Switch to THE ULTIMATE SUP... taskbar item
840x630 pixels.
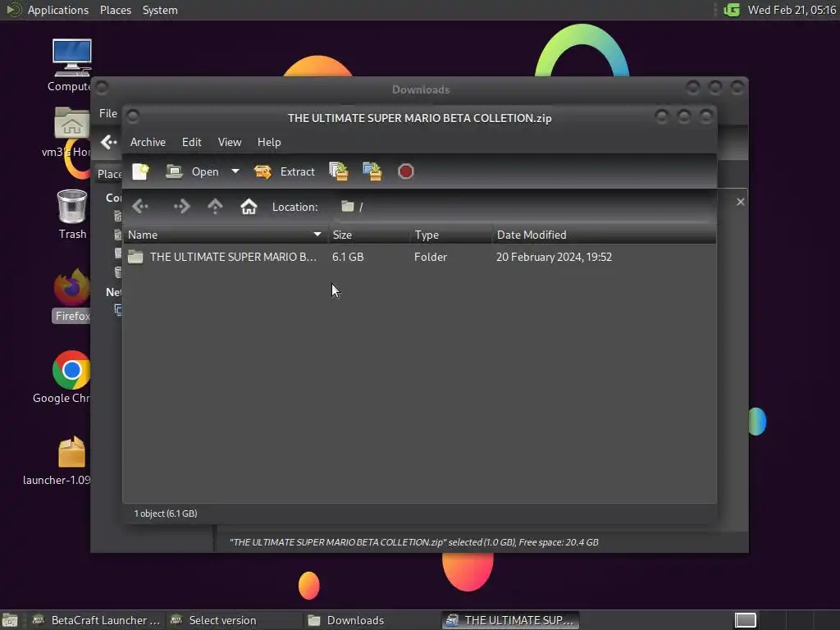point(510,620)
